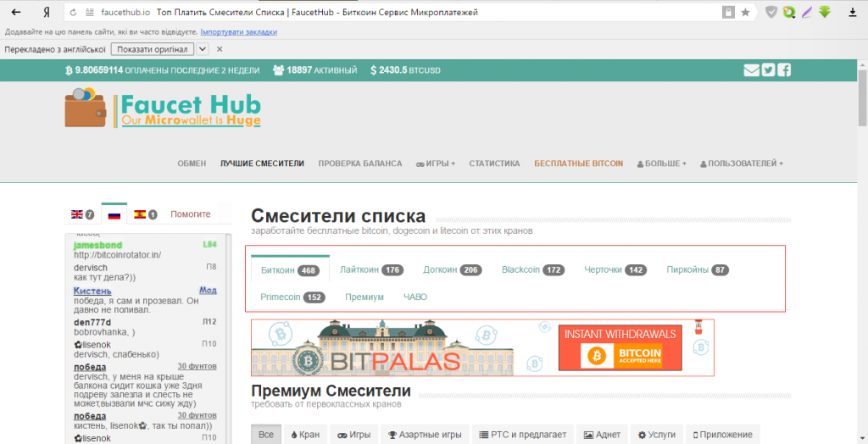Click the BitPalas banner advertisement
The height and width of the screenshot is (444, 868).
pyautogui.click(x=482, y=347)
